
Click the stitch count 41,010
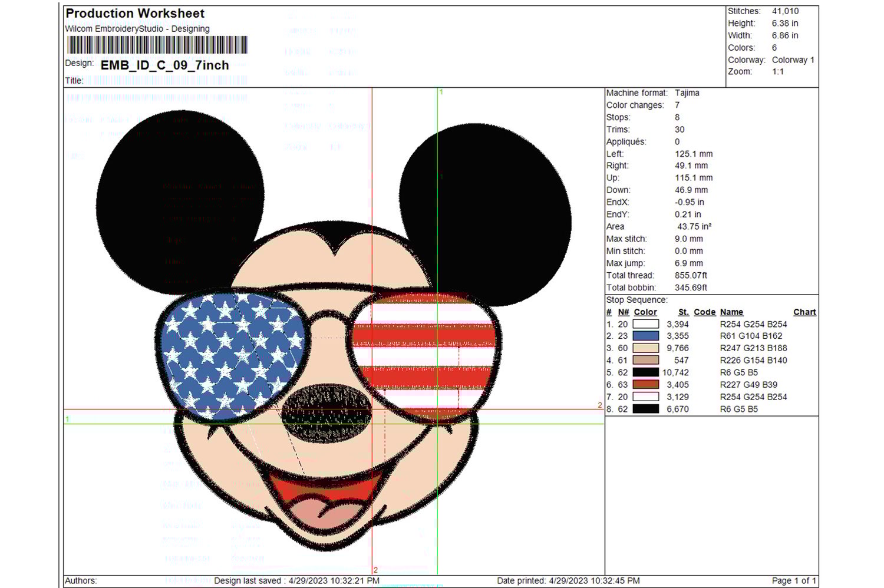pos(786,11)
